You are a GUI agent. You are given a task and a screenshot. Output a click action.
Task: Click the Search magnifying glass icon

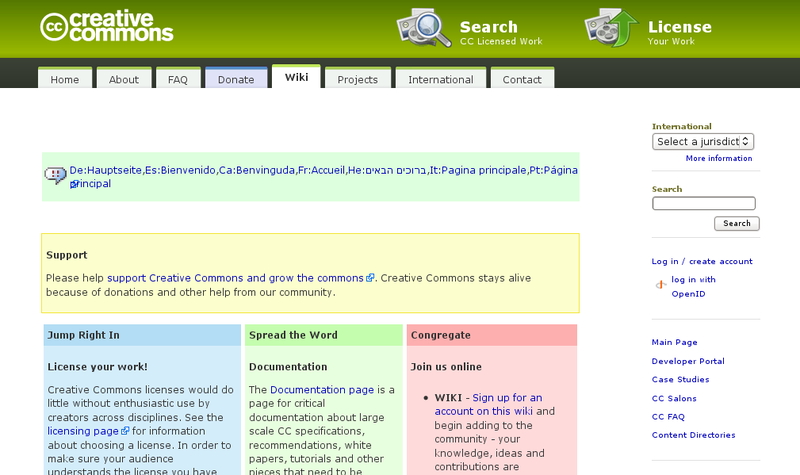[424, 27]
